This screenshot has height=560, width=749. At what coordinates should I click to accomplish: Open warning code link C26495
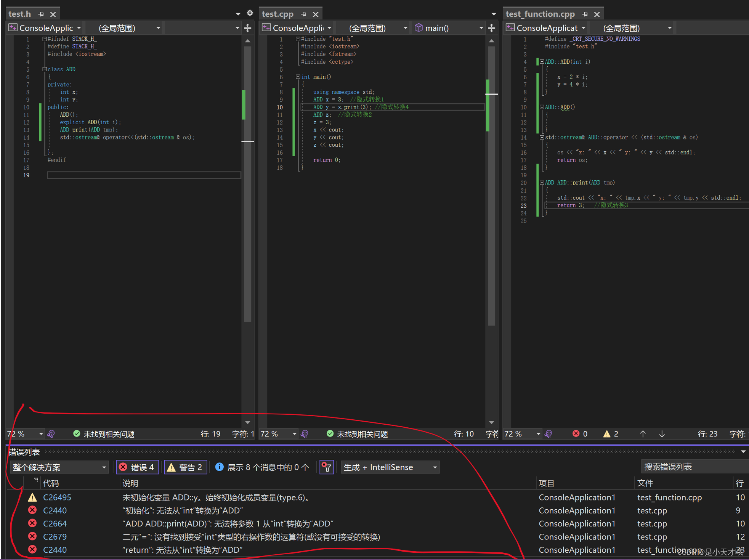57,497
